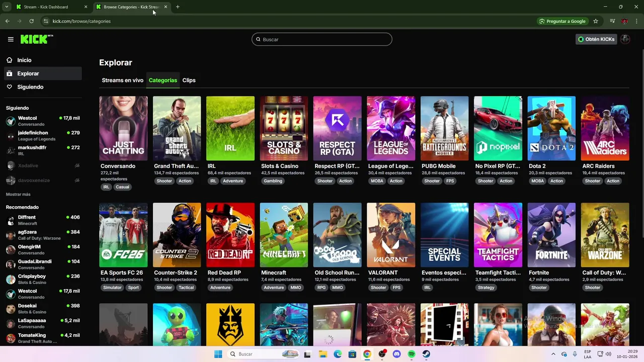The image size is (644, 362).
Task: Open Chrome three-dot menu
Action: [637, 21]
